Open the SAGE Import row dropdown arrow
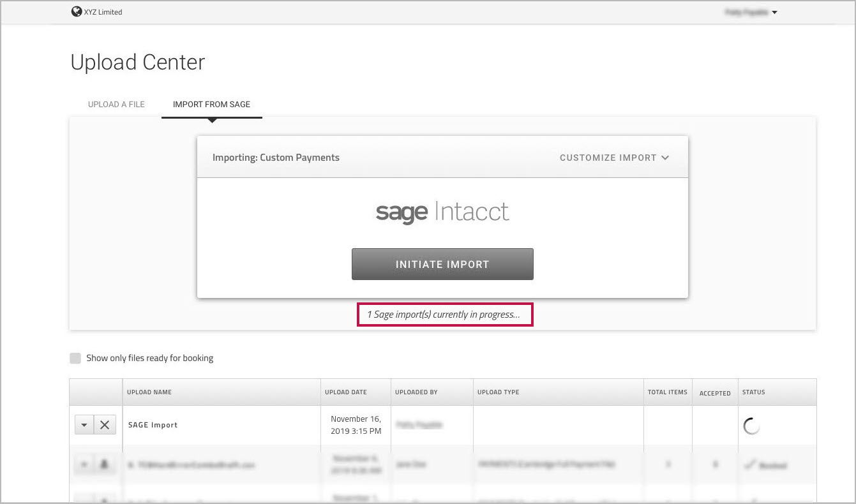This screenshot has height=504, width=856. click(84, 425)
